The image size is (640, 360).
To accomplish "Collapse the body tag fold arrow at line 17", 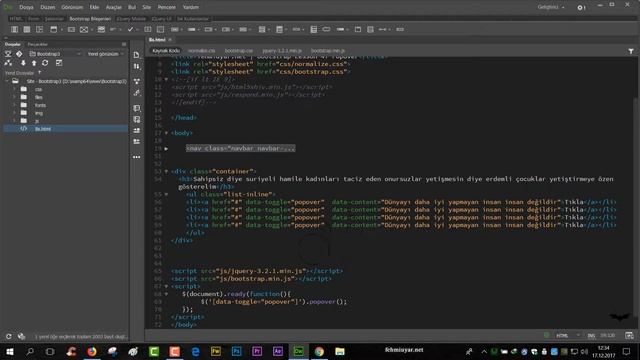I will point(166,133).
